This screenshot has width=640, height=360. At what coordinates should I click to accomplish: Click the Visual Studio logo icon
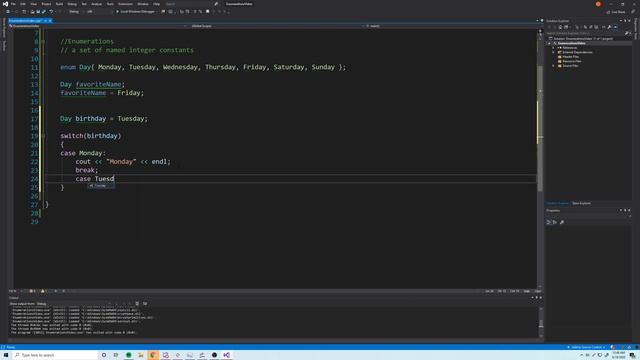click(5, 4)
